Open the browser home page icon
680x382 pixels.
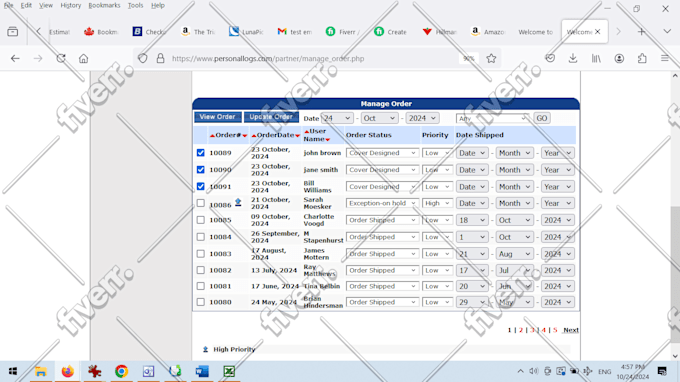(x=83, y=59)
